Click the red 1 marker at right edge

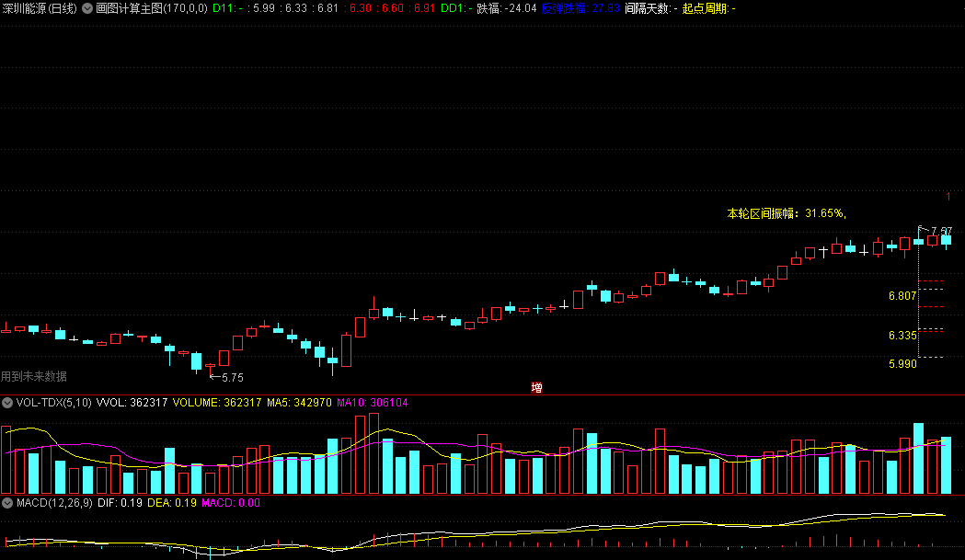click(948, 197)
